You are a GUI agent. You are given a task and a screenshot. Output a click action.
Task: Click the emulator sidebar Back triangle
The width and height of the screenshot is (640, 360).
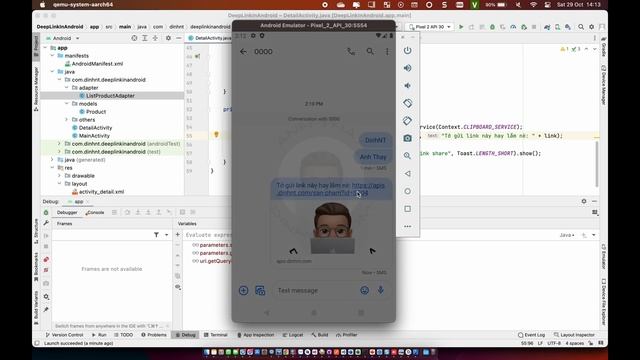(x=407, y=173)
